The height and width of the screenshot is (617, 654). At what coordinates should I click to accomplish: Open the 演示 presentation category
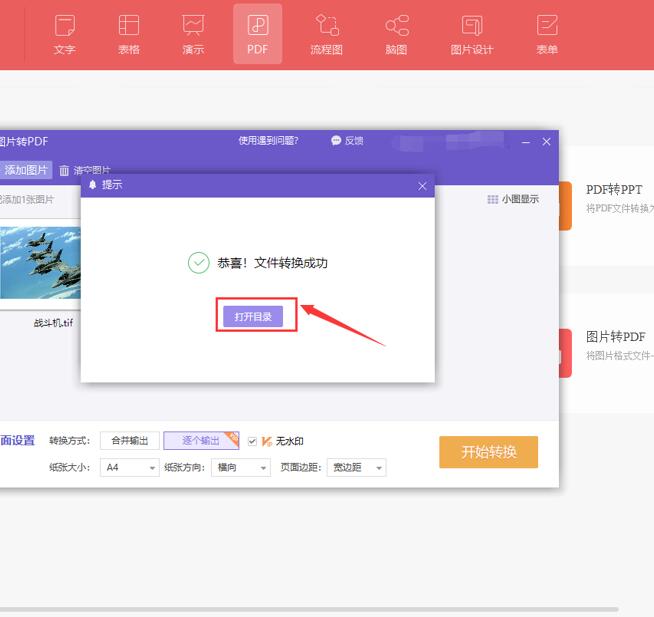click(x=193, y=34)
